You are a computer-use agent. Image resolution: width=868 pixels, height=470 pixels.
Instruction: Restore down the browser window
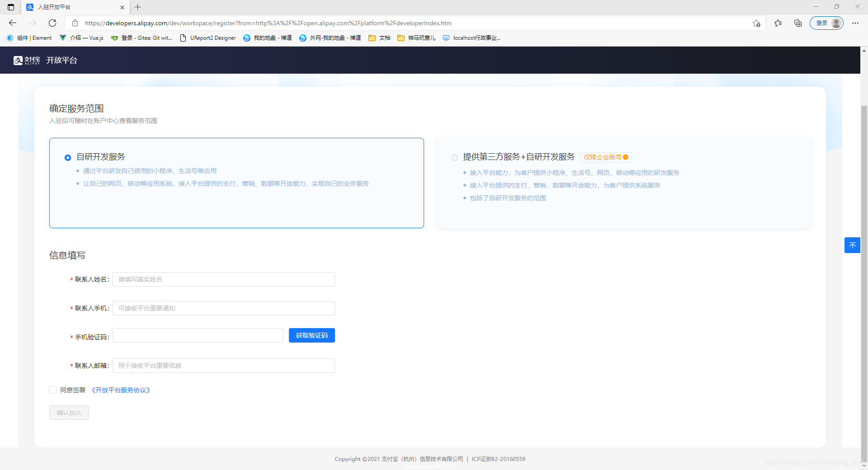coord(837,7)
